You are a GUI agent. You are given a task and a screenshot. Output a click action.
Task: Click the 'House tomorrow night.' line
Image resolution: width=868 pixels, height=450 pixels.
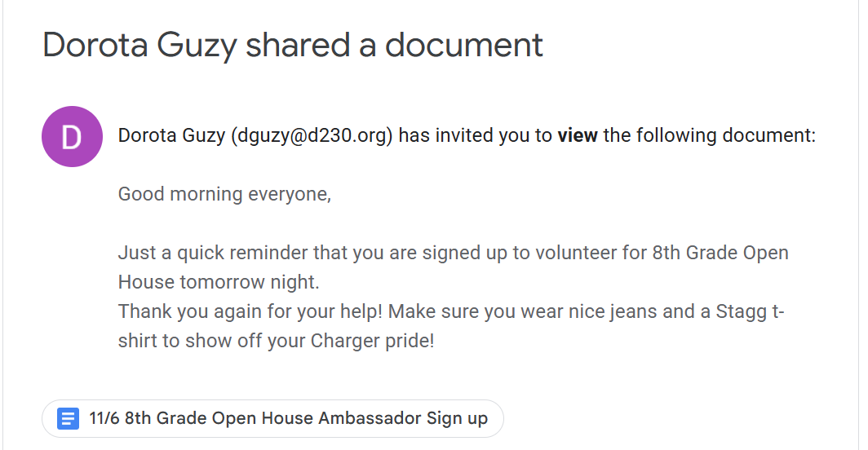[x=219, y=282]
